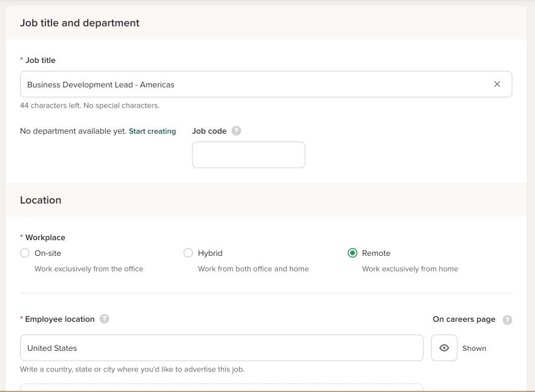
Task: Click the Workplace field label
Action: 45,238
